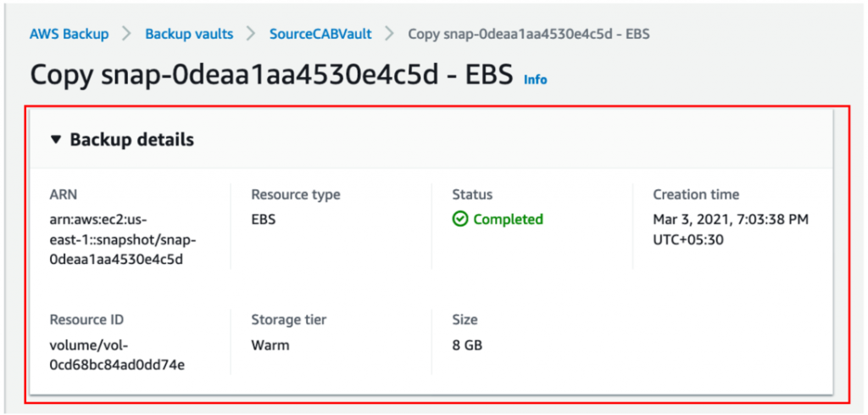Click the 8 GB size value
Screen dimensions: 868x415
467,345
